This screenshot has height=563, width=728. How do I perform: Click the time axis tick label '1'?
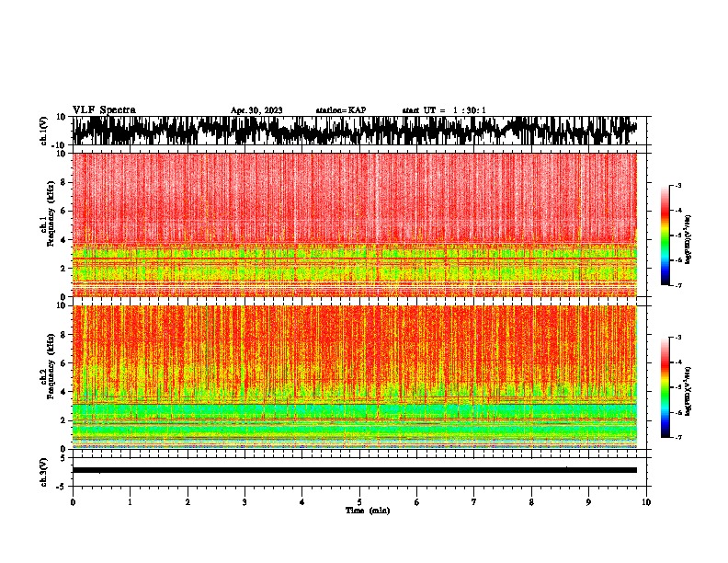130,502
